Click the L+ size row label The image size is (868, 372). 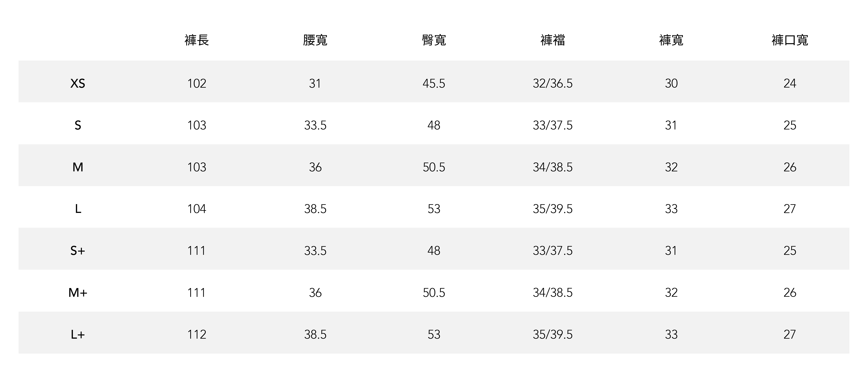pos(78,334)
